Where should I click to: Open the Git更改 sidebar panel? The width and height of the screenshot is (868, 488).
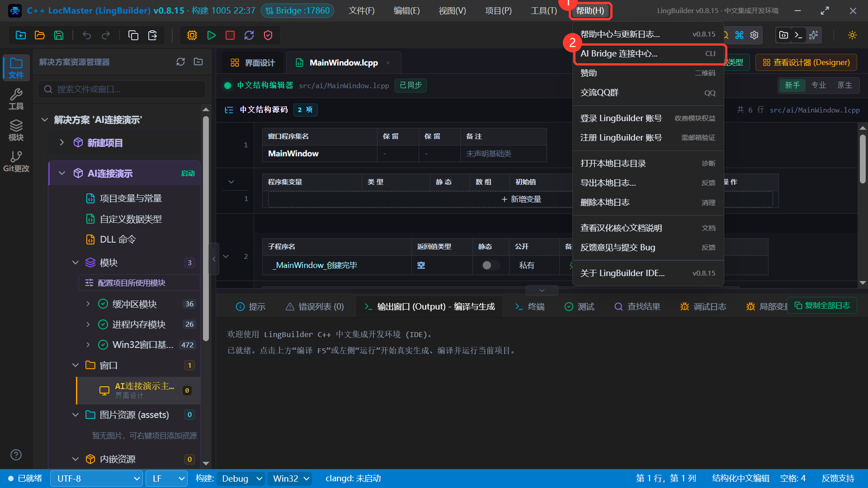pyautogui.click(x=16, y=161)
